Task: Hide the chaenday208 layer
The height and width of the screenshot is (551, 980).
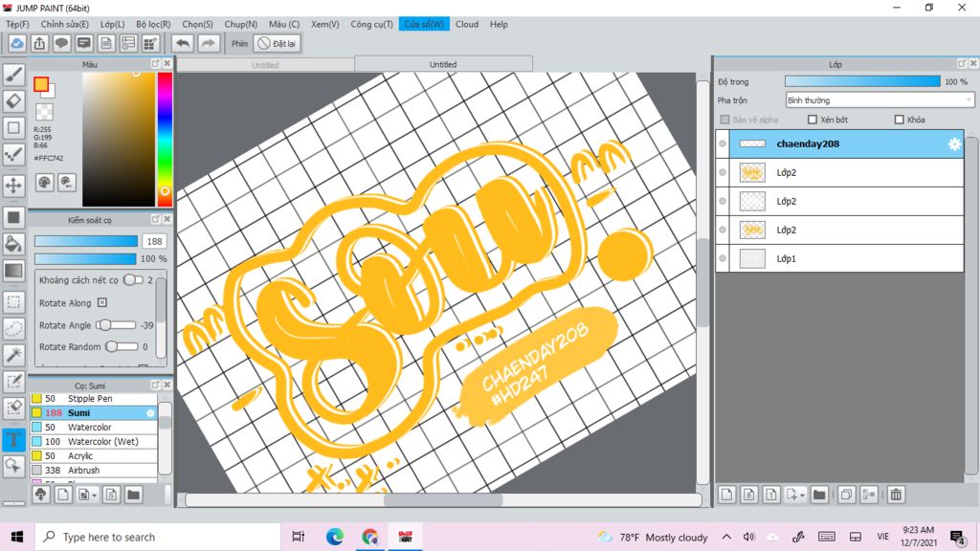Action: click(x=723, y=143)
